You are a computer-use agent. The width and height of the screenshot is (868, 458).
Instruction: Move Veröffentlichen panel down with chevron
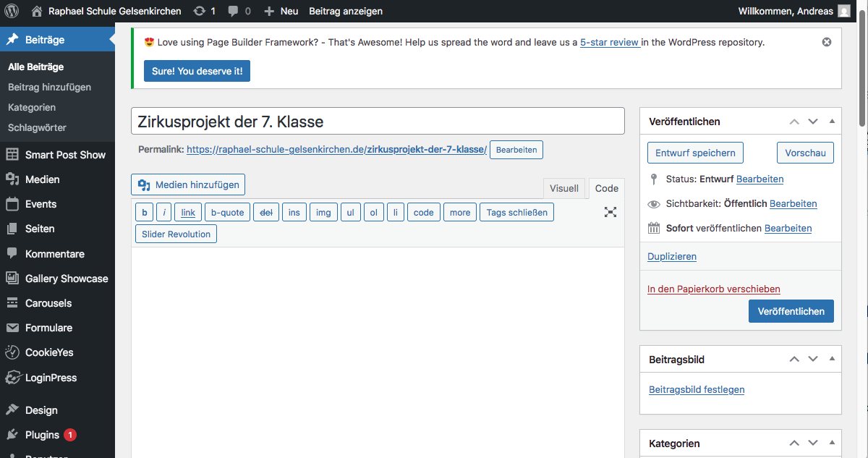813,122
